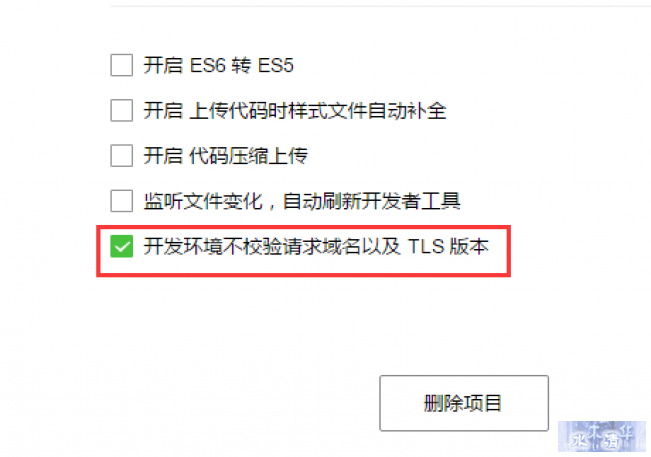Open the 水木清华 watermark image
This screenshot has width=651, height=457.
pos(602,436)
